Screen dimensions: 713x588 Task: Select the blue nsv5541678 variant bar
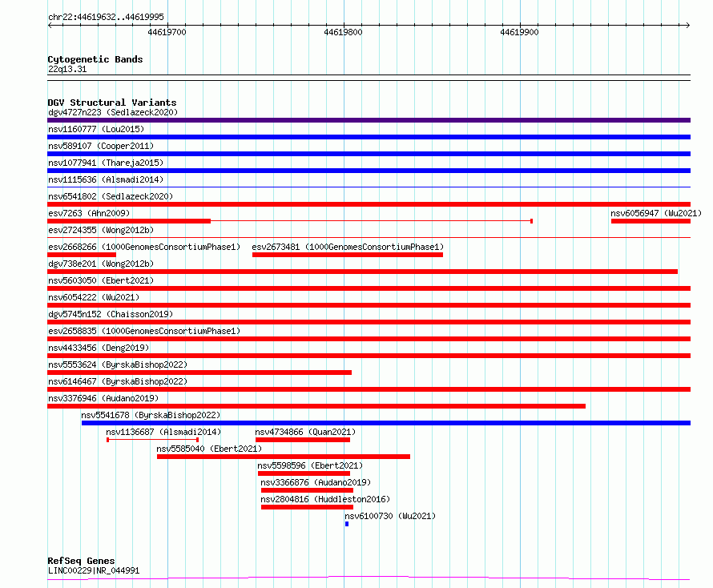[x=386, y=423]
